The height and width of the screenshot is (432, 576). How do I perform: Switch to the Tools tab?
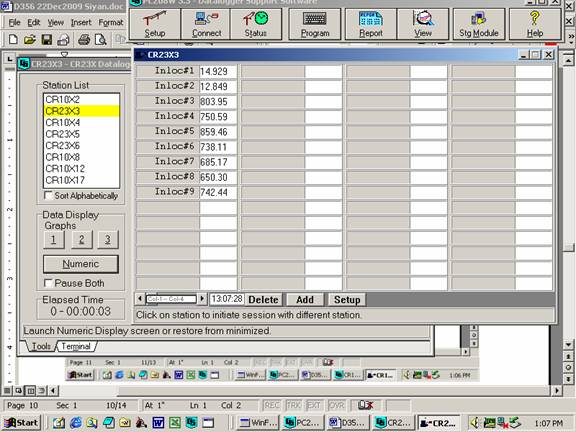click(41, 346)
